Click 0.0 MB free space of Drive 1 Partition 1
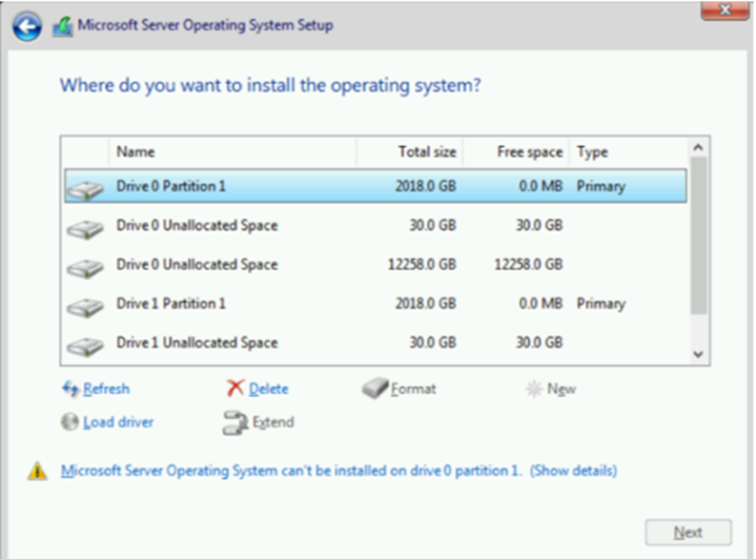The image size is (756, 559). pyautogui.click(x=541, y=303)
